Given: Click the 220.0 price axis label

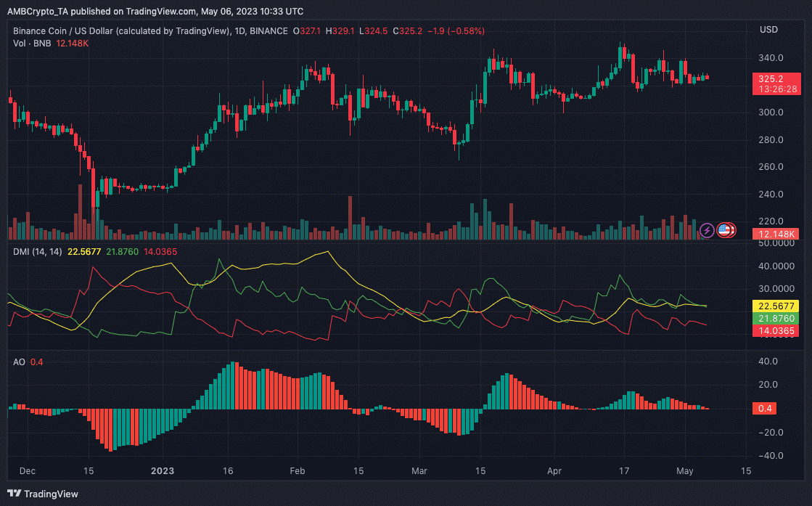Looking at the screenshot, I should (771, 221).
